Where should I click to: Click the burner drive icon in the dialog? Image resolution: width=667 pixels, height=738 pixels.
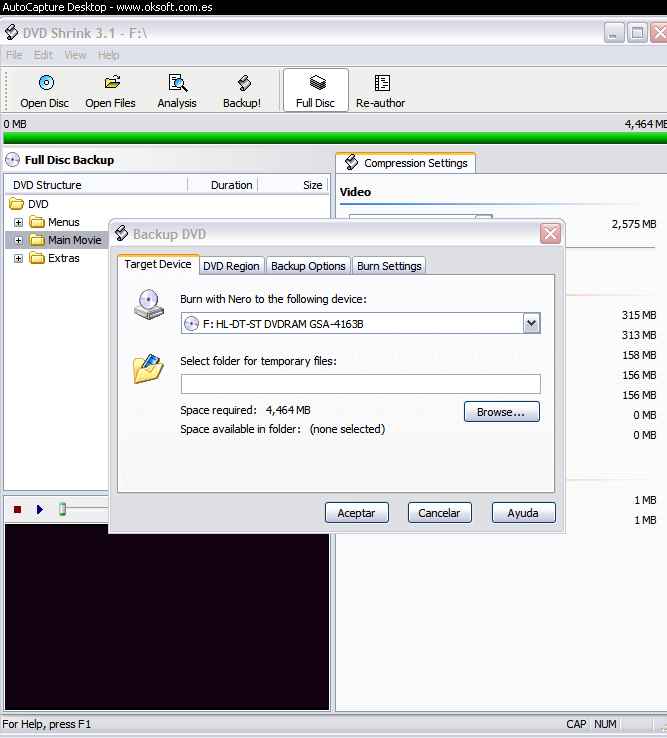149,305
